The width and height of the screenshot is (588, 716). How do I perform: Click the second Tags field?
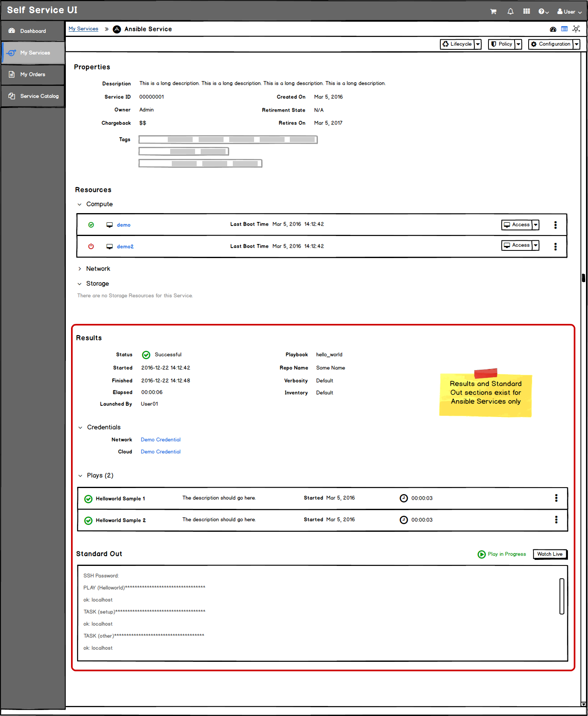pos(183,151)
